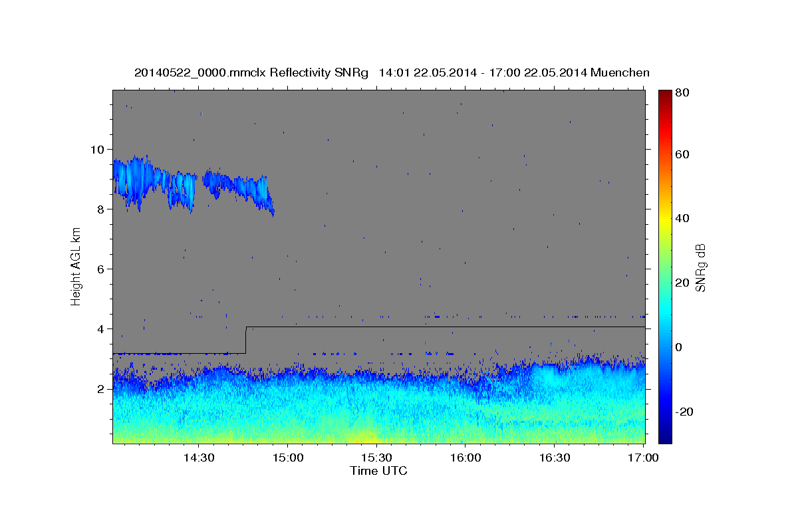The width and height of the screenshot is (798, 532).
Task: Click the height tick label 2
Action: [100, 388]
